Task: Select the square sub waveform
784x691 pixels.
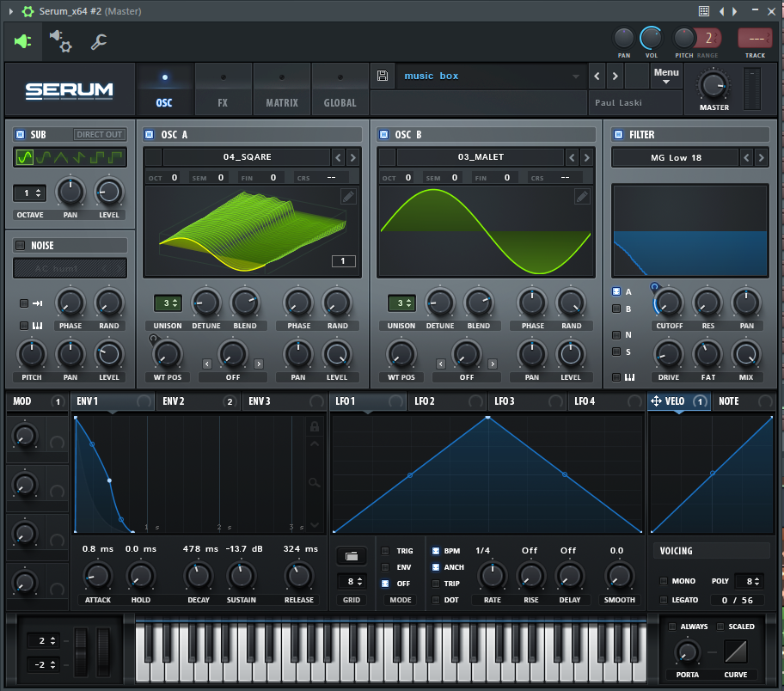Action: coord(97,157)
